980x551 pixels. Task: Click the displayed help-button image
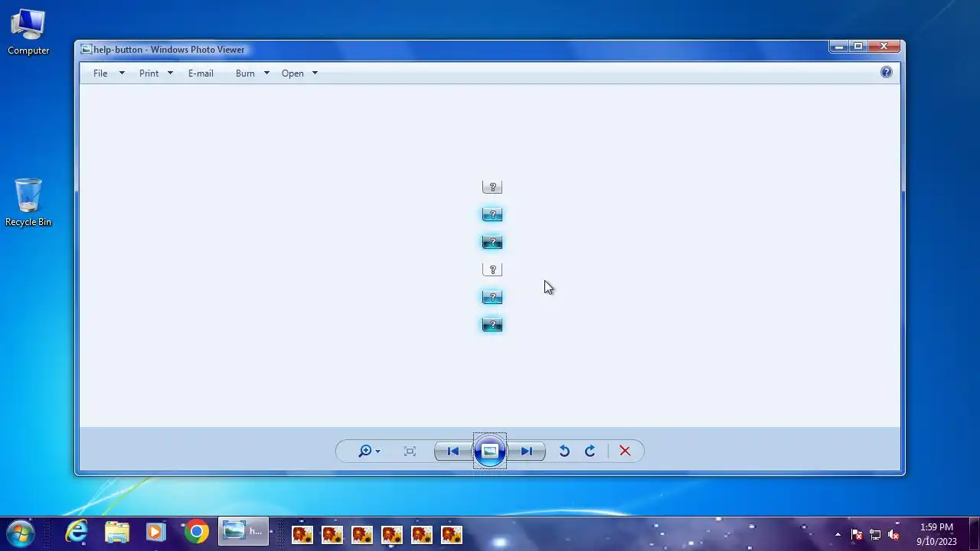492,256
